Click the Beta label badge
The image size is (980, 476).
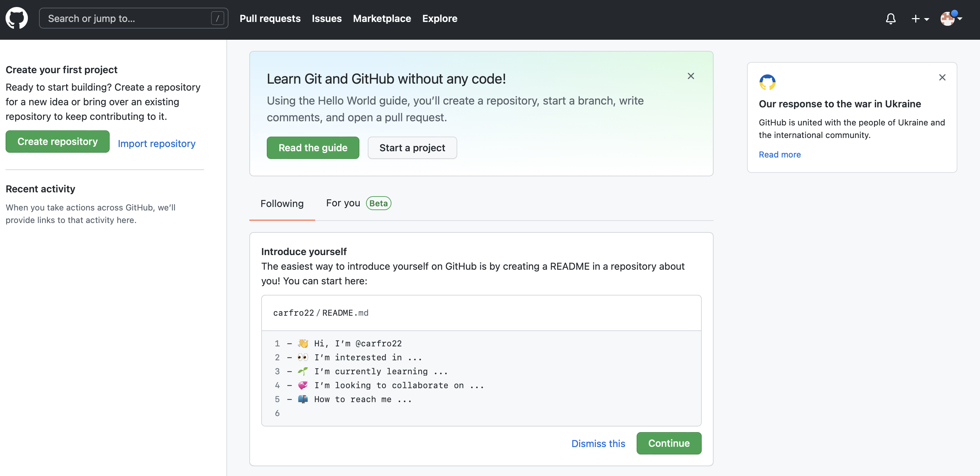click(x=378, y=204)
